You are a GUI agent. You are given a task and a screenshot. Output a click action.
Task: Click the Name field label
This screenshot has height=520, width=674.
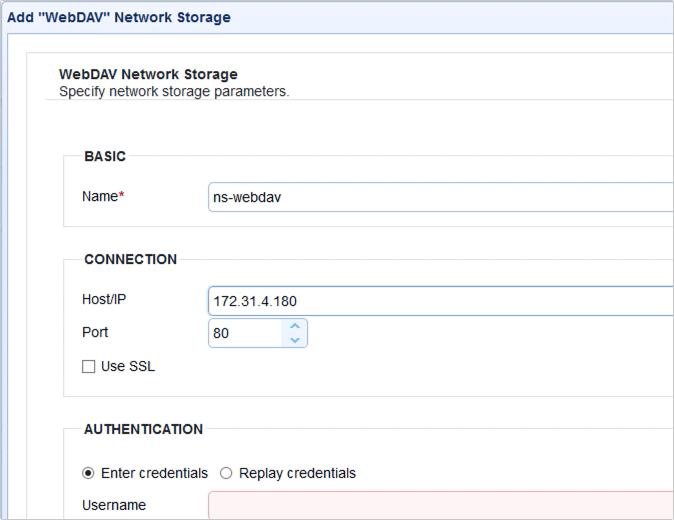pos(99,197)
